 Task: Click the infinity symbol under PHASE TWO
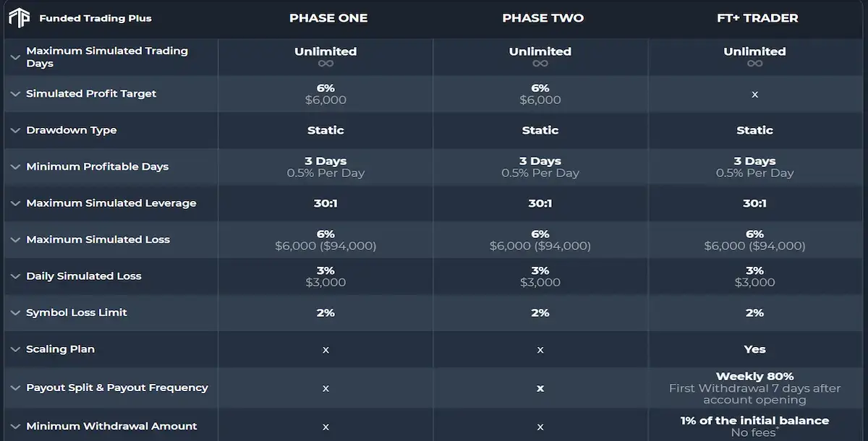click(540, 62)
